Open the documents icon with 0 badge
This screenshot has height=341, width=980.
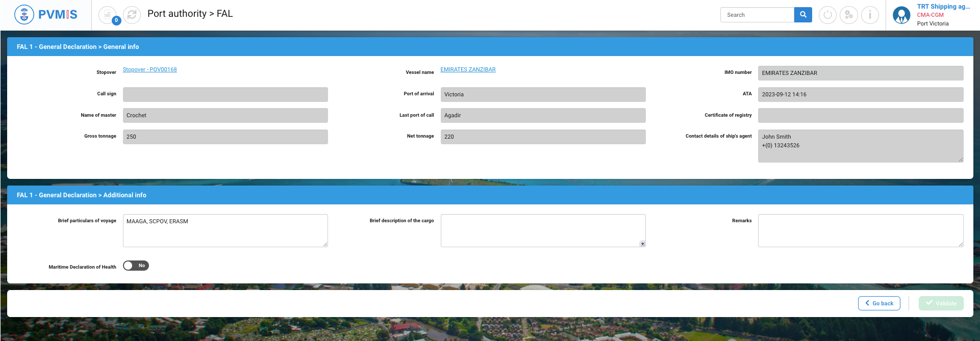pos(107,15)
